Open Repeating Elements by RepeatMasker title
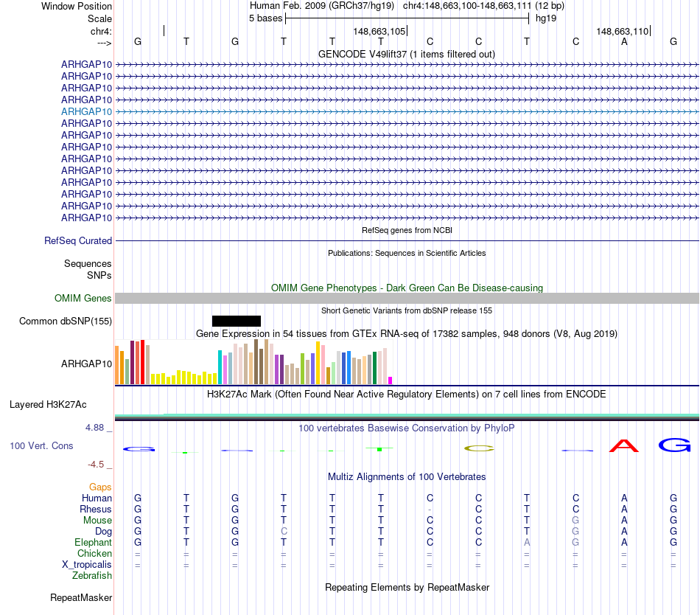The width and height of the screenshot is (700, 615). pyautogui.click(x=407, y=587)
